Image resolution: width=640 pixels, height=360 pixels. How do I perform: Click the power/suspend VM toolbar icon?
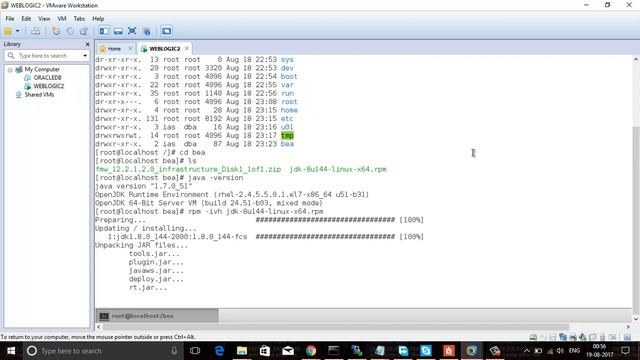(8, 31)
